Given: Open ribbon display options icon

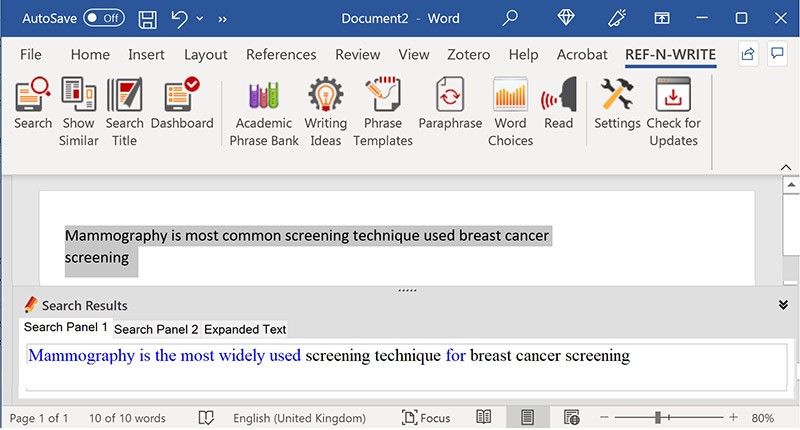Looking at the screenshot, I should (x=662, y=18).
